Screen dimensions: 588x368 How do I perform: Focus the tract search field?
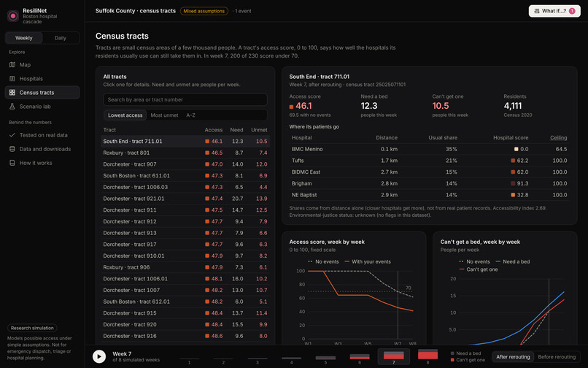(185, 99)
